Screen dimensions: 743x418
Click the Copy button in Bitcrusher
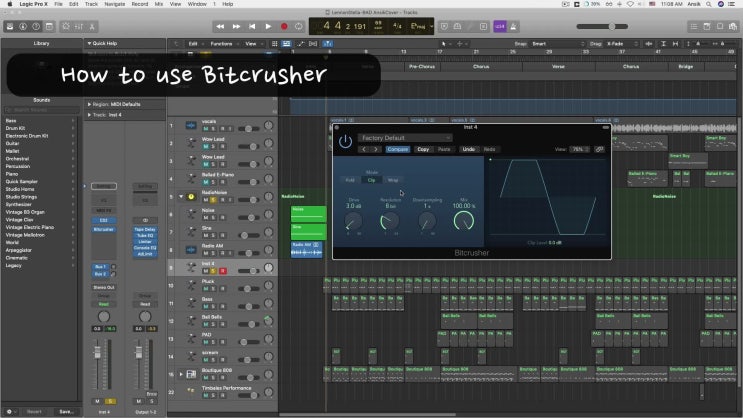(x=423, y=149)
